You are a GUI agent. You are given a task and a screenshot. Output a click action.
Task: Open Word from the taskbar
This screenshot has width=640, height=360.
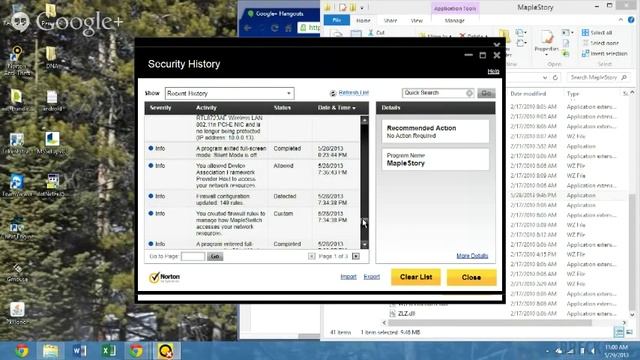79,351
